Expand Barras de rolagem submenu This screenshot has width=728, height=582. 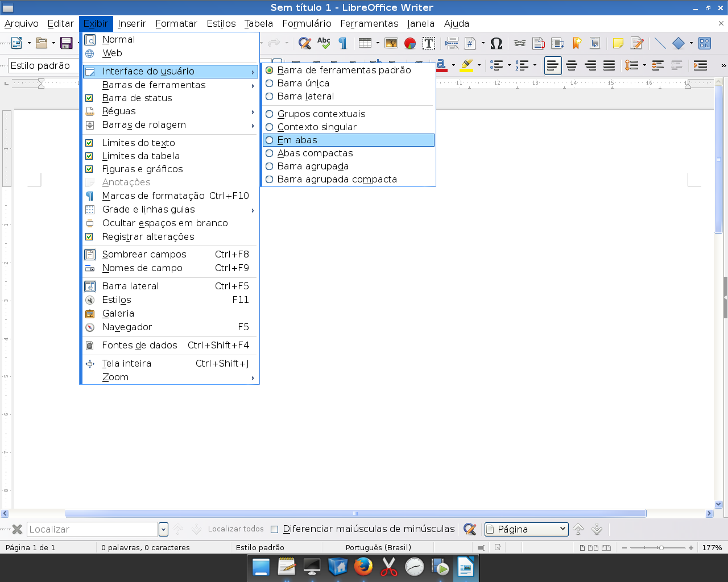[170, 124]
